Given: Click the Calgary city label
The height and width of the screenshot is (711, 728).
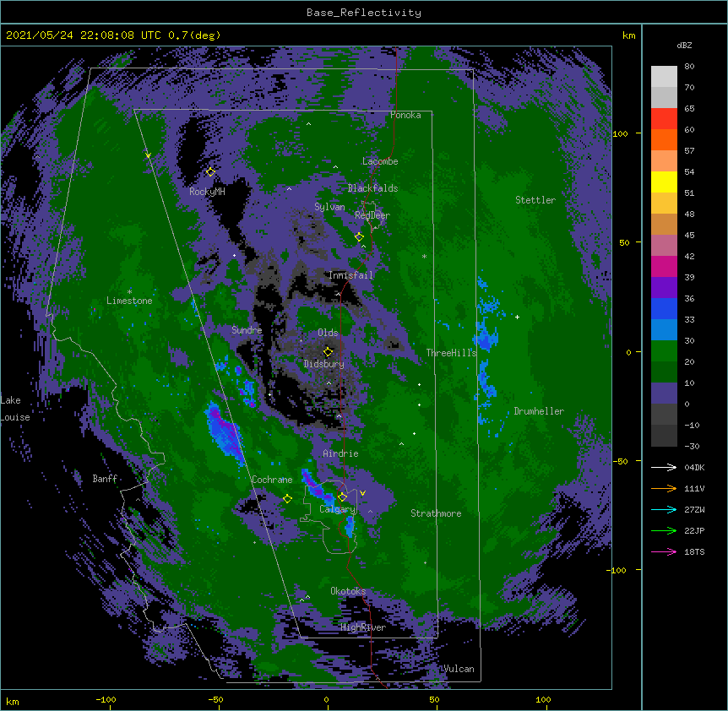Looking at the screenshot, I should click(338, 509).
